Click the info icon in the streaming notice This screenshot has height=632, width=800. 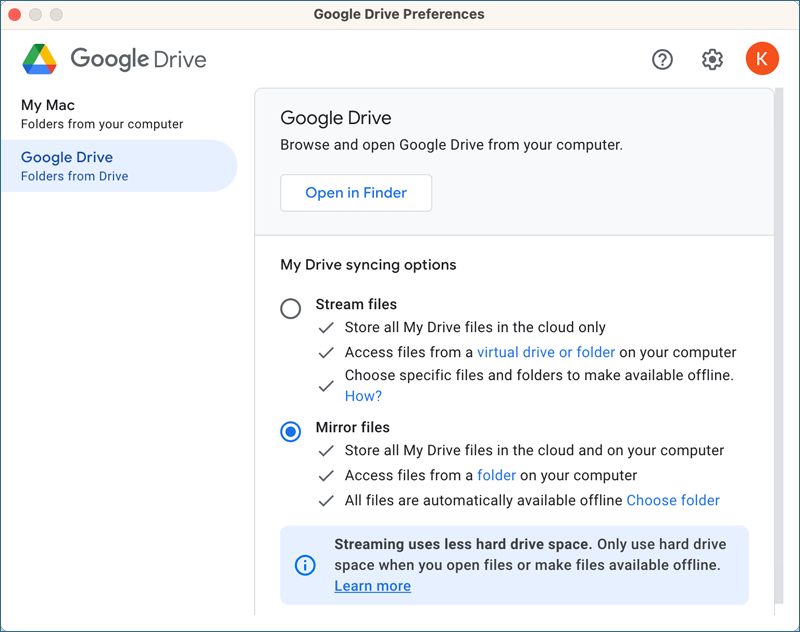305,565
